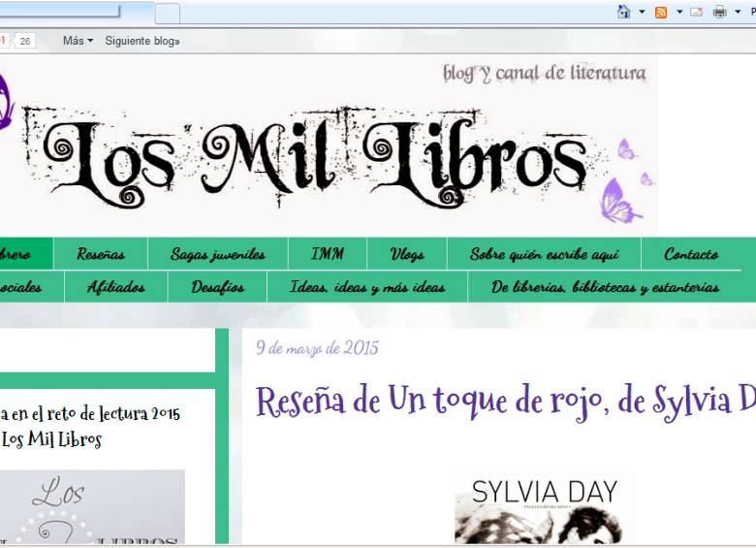Image resolution: width=756 pixels, height=548 pixels.
Task: Open the Sagas juveniles menu item
Action: tap(218, 254)
